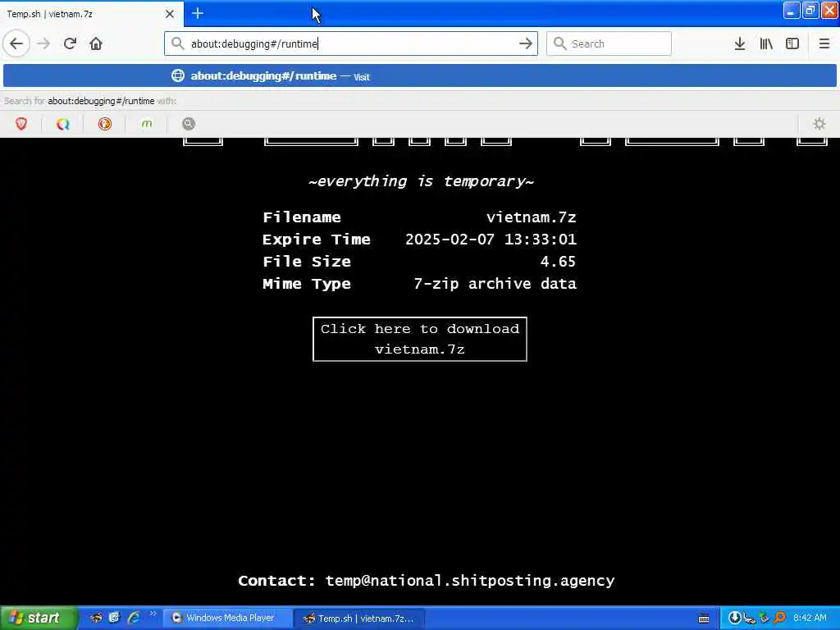This screenshot has width=840, height=630.
Task: Search with the gray magnifier engine icon
Action: [x=188, y=125]
